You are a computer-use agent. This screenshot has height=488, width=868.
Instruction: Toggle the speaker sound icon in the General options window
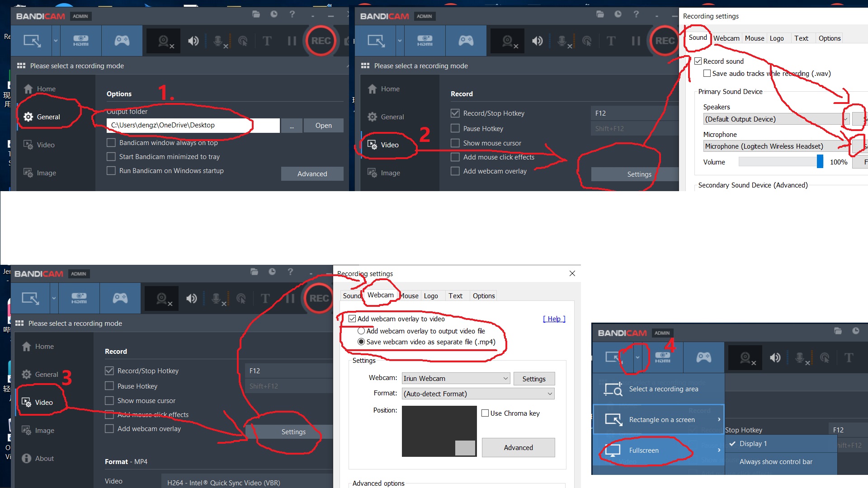tap(193, 41)
